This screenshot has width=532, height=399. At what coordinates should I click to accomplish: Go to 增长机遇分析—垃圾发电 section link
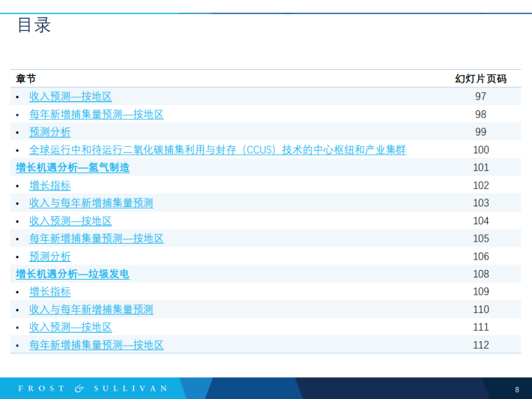[x=72, y=274]
